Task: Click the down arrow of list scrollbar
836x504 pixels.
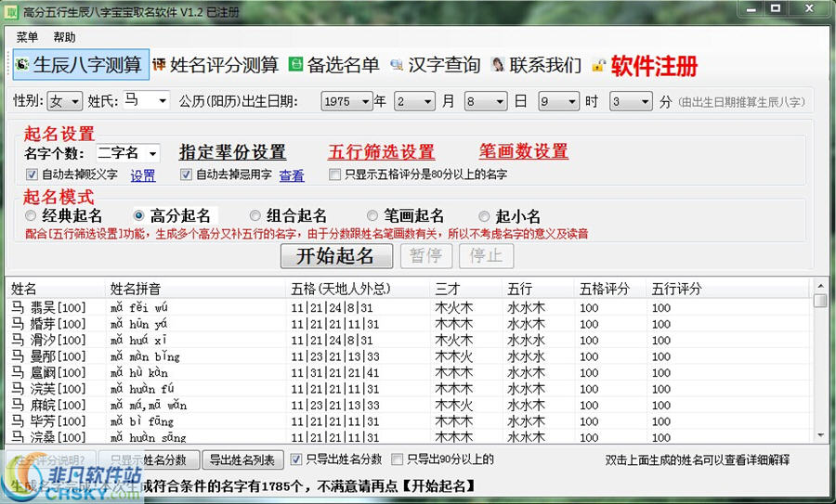Action: [820, 436]
